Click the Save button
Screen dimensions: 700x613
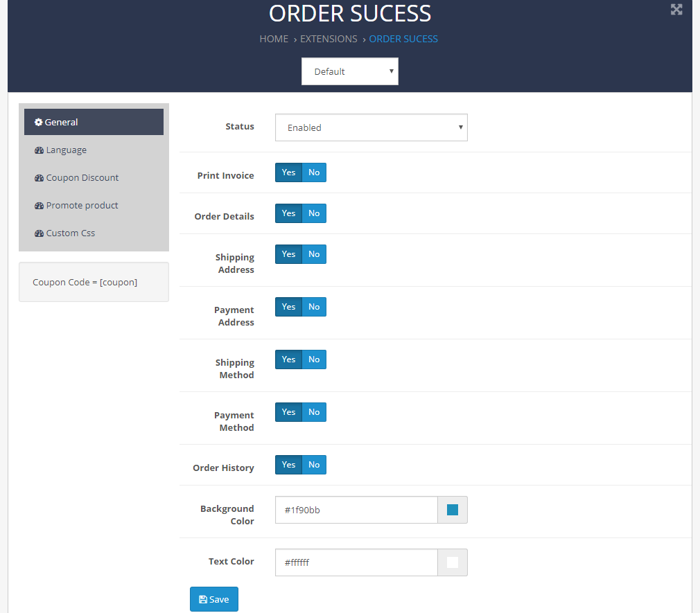(214, 599)
